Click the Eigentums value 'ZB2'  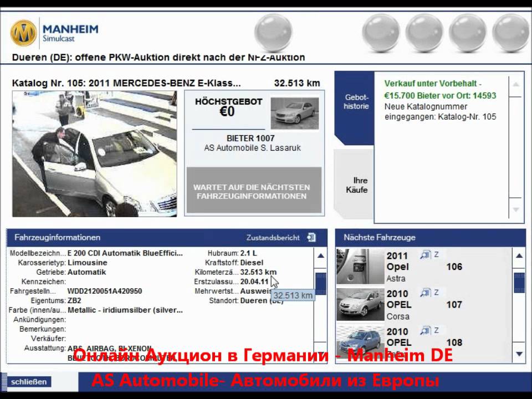[x=74, y=300]
